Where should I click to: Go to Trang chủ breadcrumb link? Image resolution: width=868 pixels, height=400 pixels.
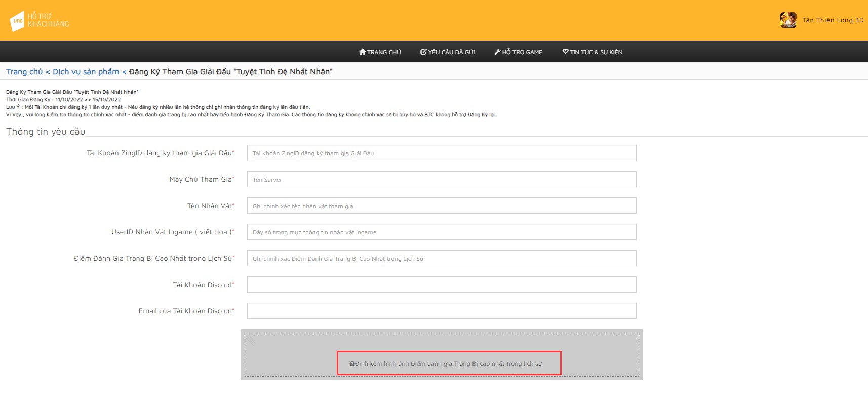(24, 72)
